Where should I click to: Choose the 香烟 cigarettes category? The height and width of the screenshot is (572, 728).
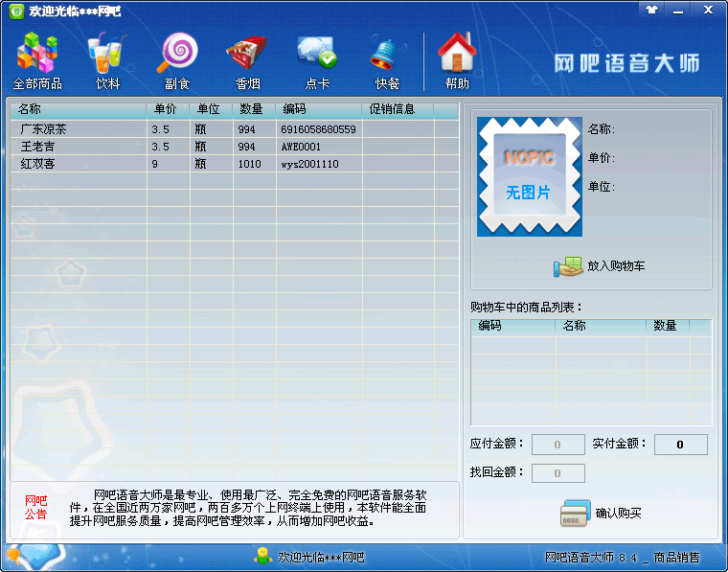tap(248, 60)
